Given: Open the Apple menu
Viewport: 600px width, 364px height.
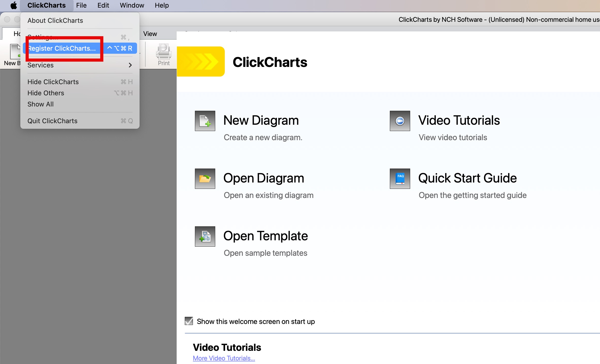Looking at the screenshot, I should (x=13, y=5).
